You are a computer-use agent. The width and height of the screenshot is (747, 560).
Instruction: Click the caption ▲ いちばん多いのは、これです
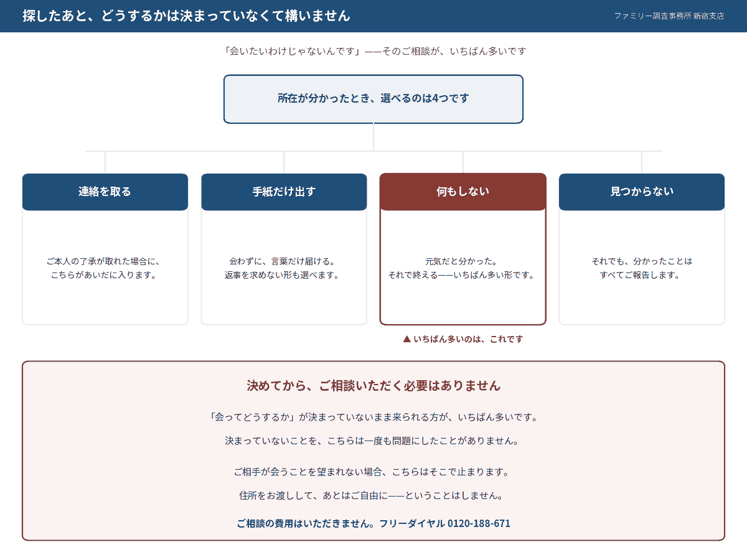pyautogui.click(x=463, y=339)
